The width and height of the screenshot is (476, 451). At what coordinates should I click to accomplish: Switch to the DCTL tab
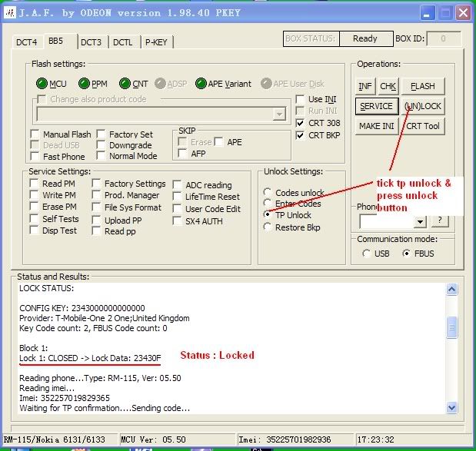click(122, 42)
